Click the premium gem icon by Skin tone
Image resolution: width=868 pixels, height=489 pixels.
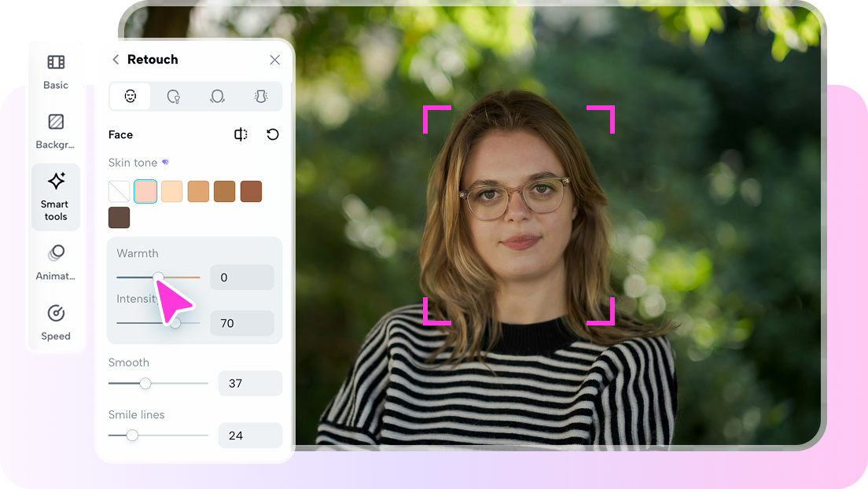[x=165, y=162]
